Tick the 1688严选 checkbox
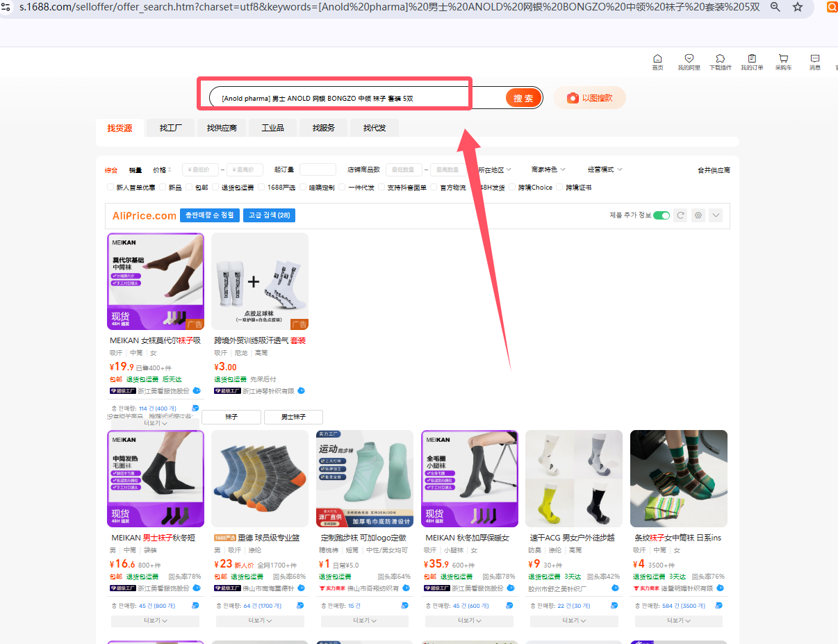The width and height of the screenshot is (838, 644). [x=261, y=187]
